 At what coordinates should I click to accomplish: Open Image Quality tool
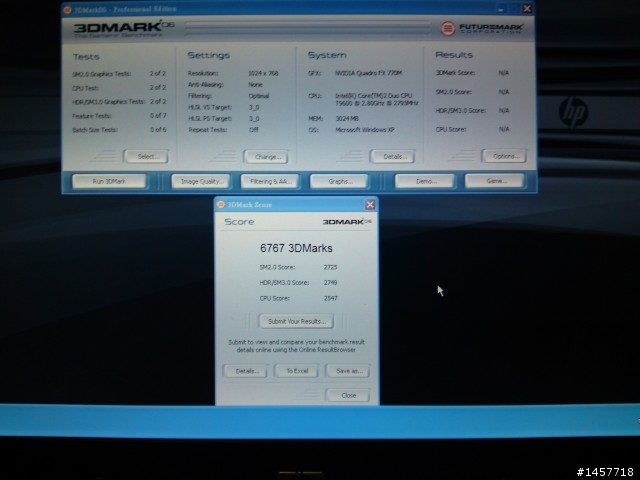point(201,181)
